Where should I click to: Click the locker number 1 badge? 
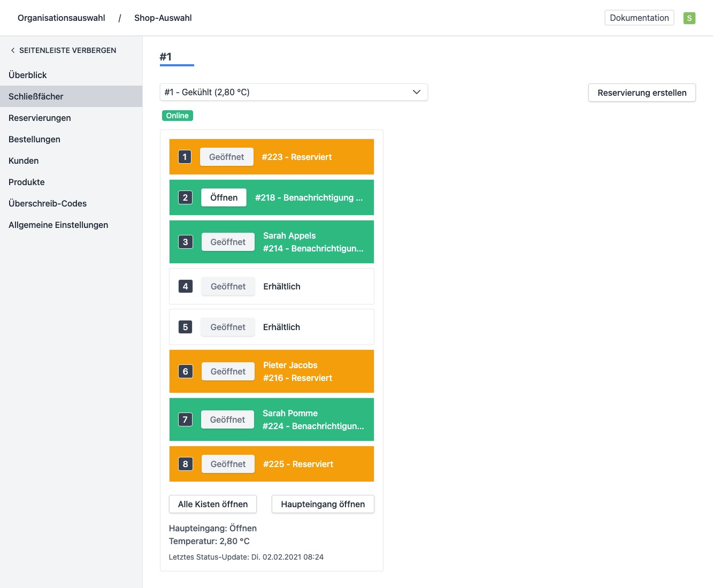(185, 157)
